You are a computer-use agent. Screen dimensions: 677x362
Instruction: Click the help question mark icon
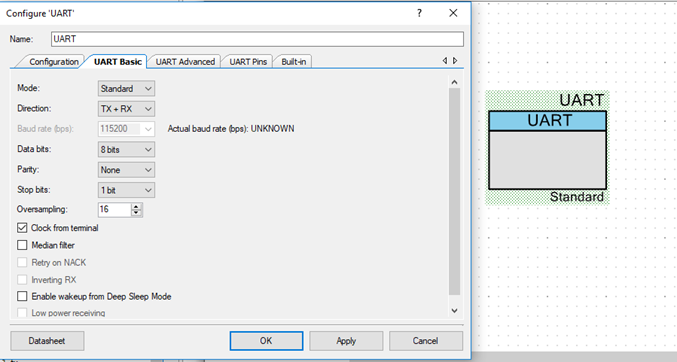[419, 13]
